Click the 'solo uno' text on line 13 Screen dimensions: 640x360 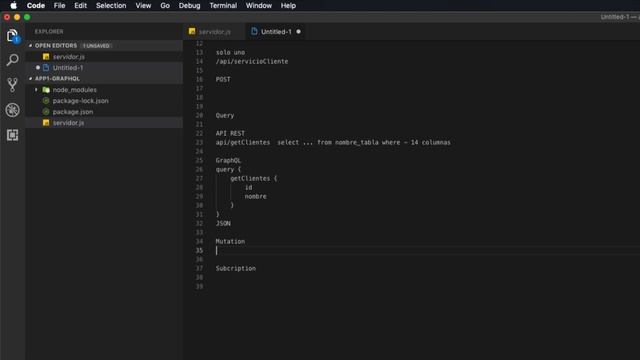(x=230, y=52)
